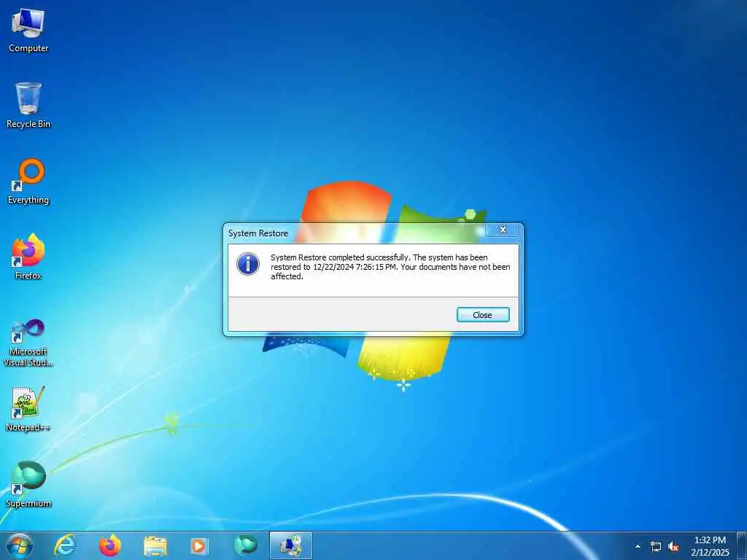The image size is (747, 560).
Task: Select the Recycle Bin icon
Action: click(28, 105)
